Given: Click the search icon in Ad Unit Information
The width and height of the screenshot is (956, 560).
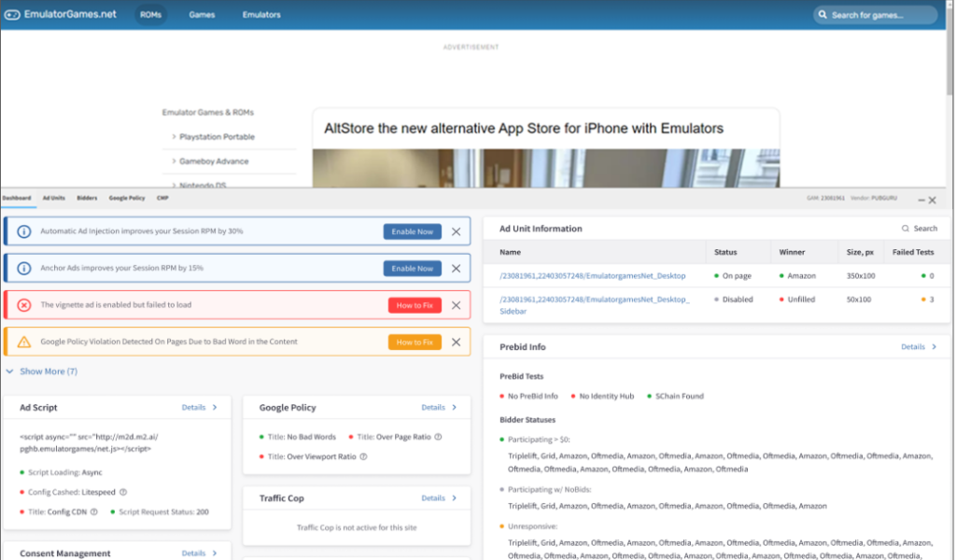Looking at the screenshot, I should click(906, 229).
